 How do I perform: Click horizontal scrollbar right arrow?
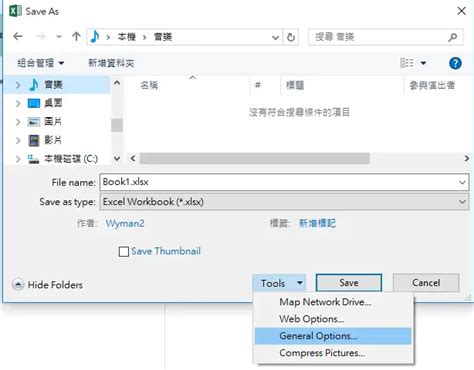click(467, 158)
